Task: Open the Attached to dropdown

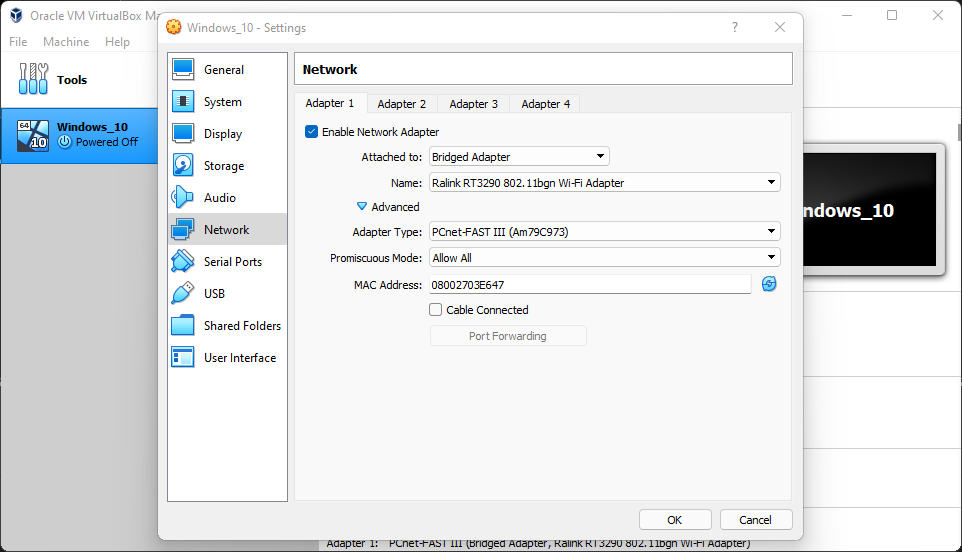Action: 519,157
